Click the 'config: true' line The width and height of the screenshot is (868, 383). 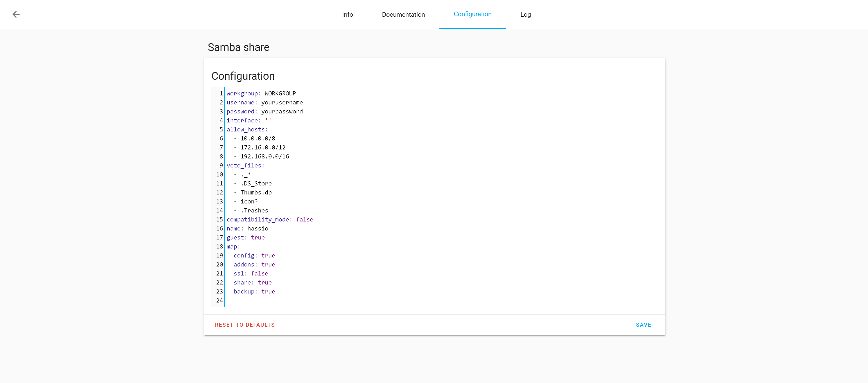pyautogui.click(x=254, y=255)
